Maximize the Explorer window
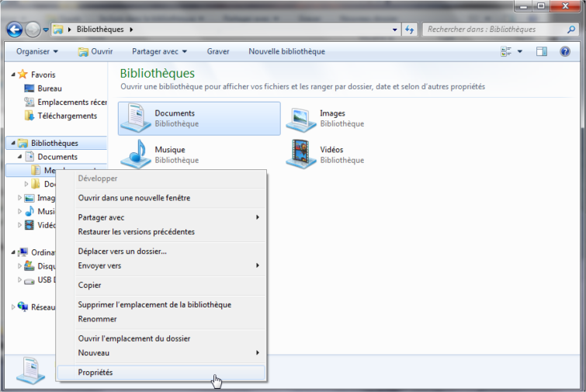 541,6
